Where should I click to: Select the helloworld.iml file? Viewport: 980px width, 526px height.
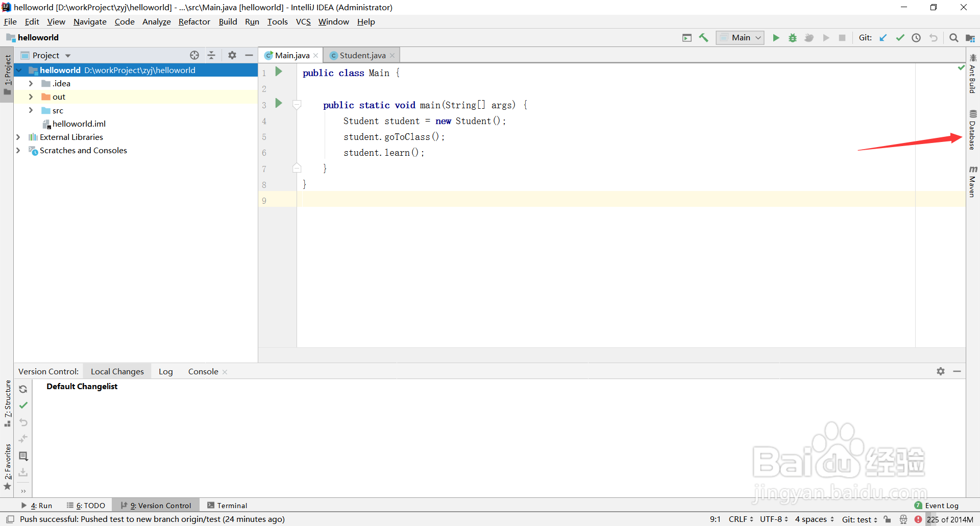pyautogui.click(x=79, y=124)
